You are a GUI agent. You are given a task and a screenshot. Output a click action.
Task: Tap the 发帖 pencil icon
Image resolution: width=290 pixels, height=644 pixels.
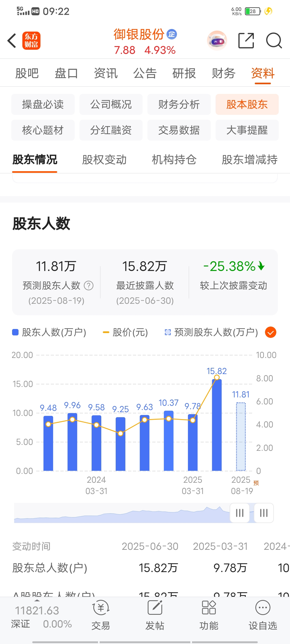[155, 608]
